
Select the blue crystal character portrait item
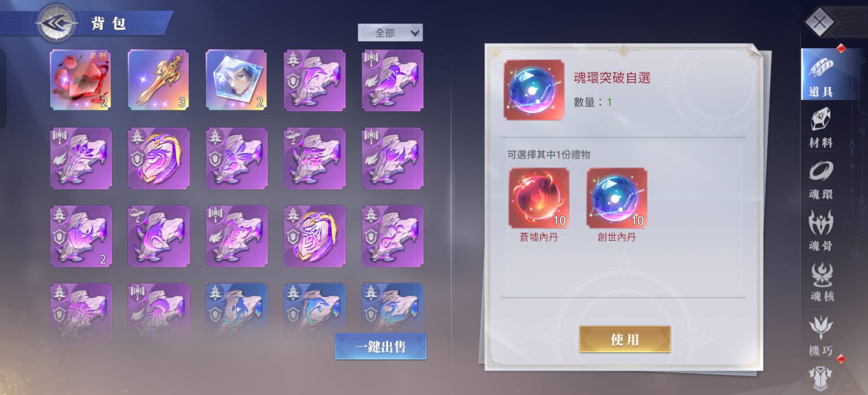(236, 80)
